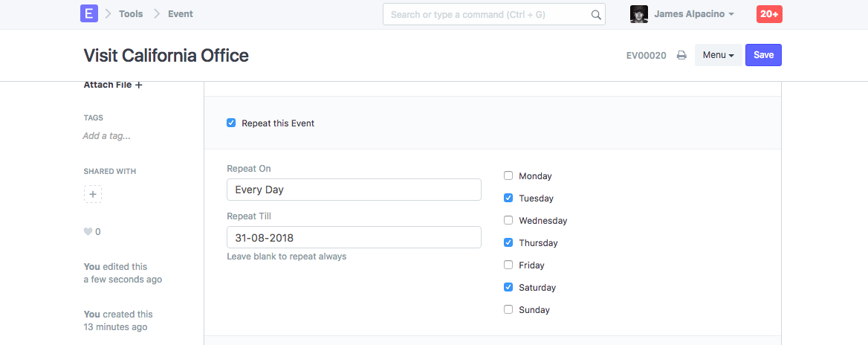
Task: Click the purple E home logo
Action: [x=89, y=14]
